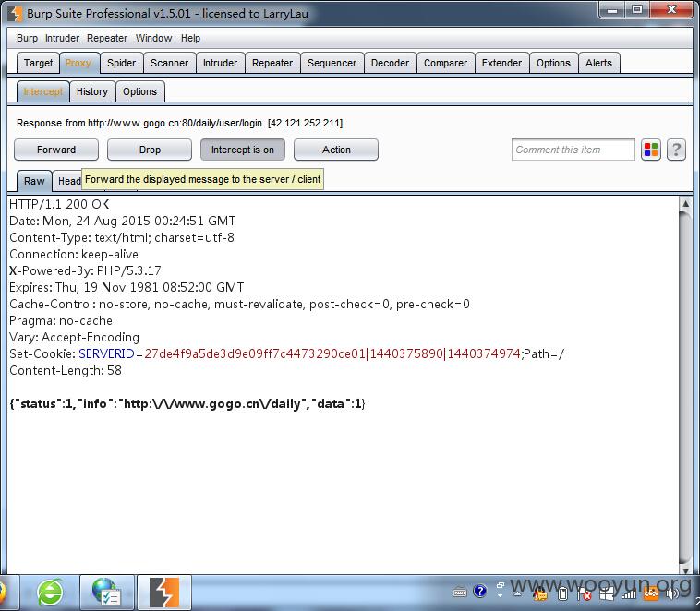Open the network signal bars tray icon
This screenshot has width=700, height=611.
coord(629,593)
